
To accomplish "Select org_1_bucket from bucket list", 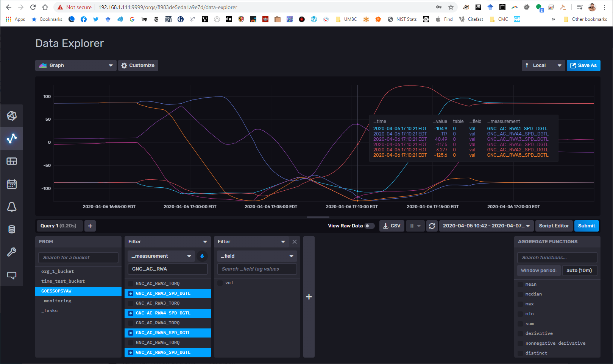I will point(58,271).
